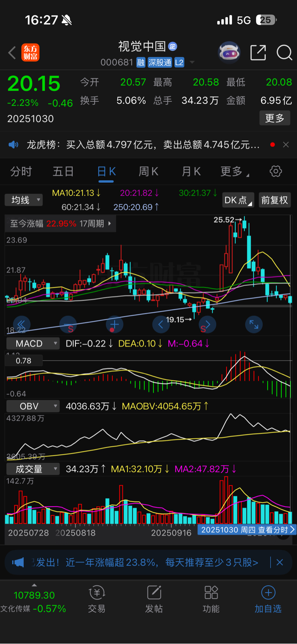Open 20251030 周四 查看分时 link
Image resolution: width=297 pixels, height=644 pixels.
click(247, 530)
